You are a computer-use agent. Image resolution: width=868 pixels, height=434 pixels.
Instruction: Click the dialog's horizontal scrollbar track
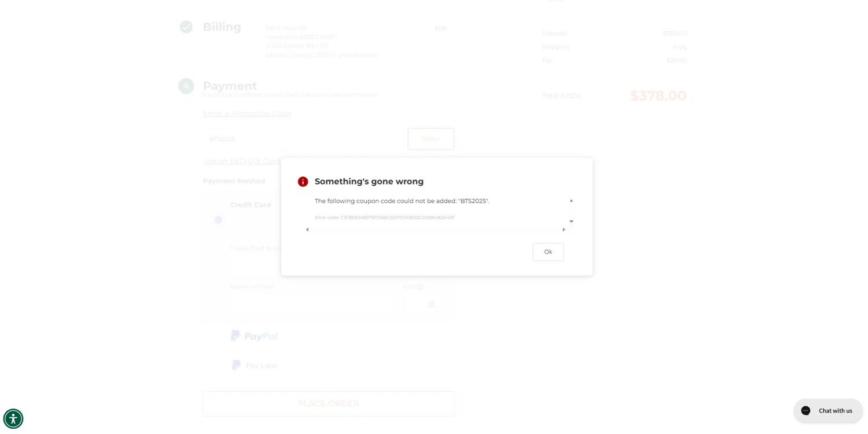(435, 230)
